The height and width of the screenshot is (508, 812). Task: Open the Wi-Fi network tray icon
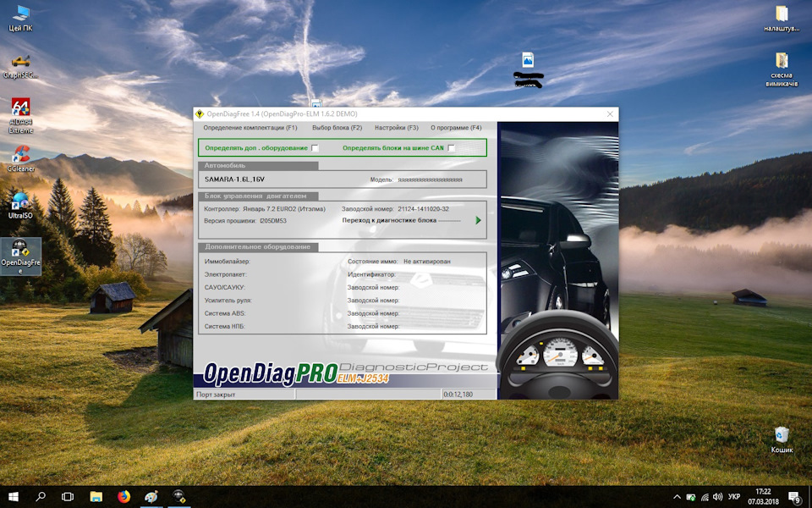[x=705, y=497]
